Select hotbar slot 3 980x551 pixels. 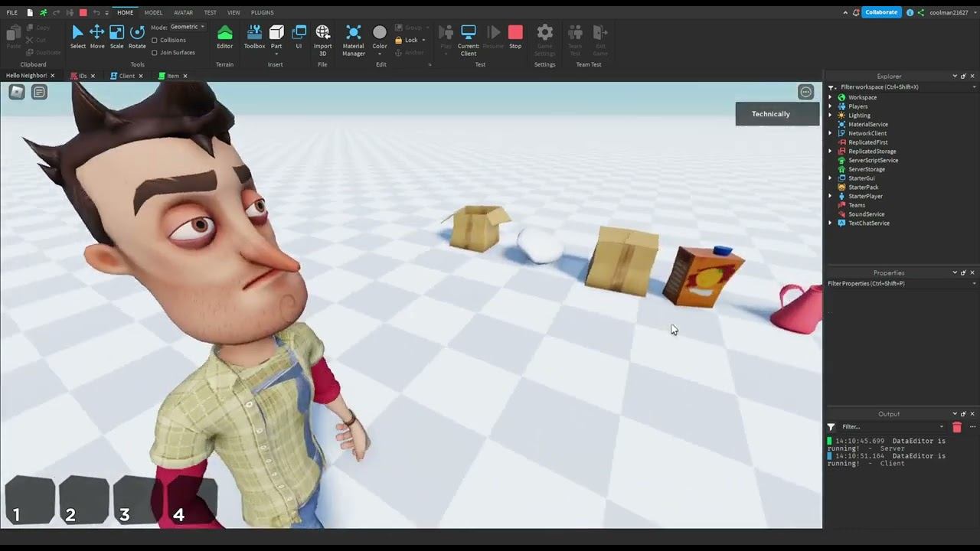pyautogui.click(x=138, y=501)
